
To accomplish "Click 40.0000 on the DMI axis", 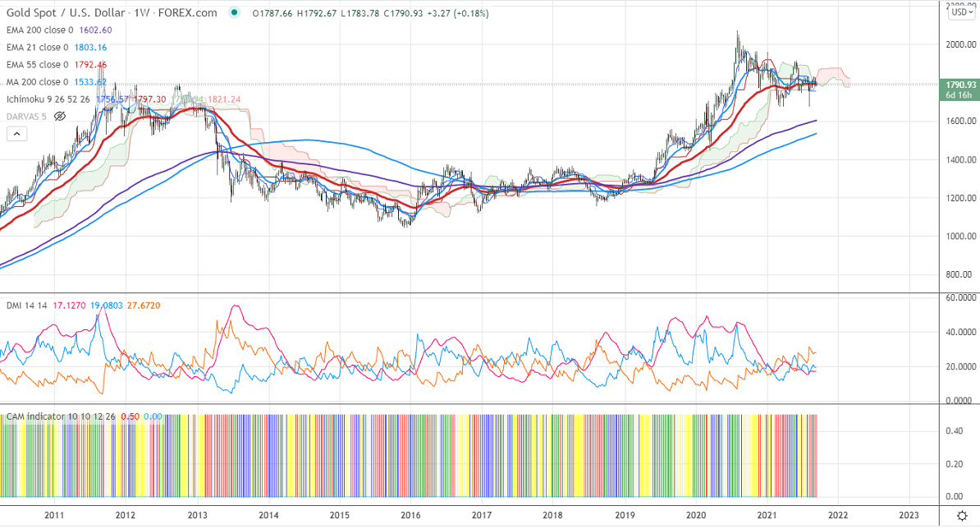I will pos(960,333).
